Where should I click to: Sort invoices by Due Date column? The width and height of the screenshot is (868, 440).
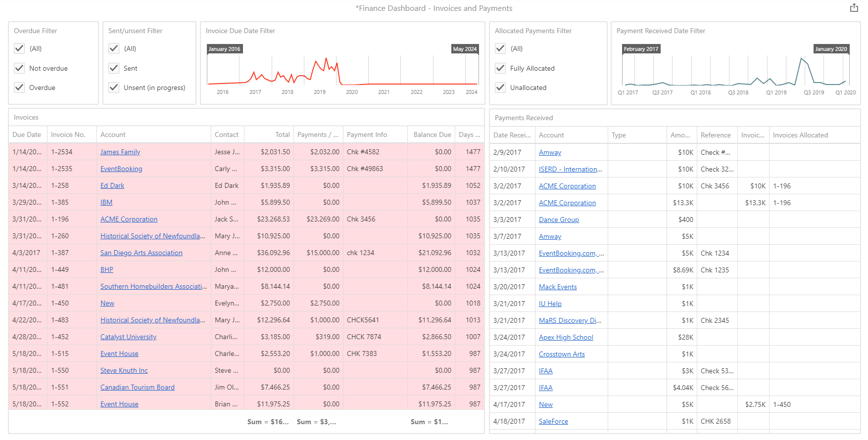click(27, 134)
